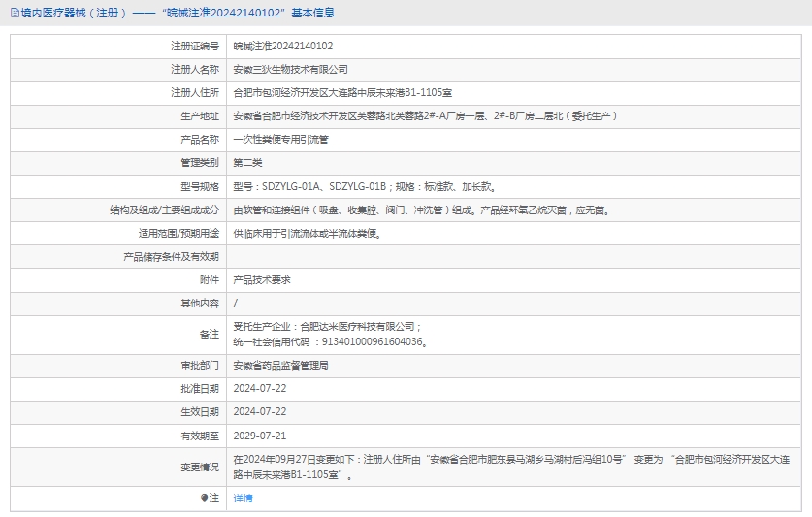Click registrant name 安徽三狄生物技术有限公司
The image size is (812, 517).
tap(290, 69)
